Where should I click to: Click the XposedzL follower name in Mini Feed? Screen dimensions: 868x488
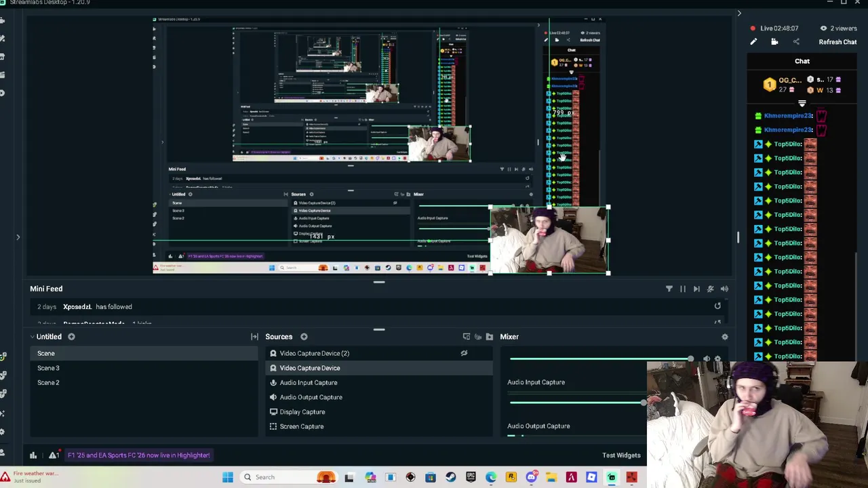tap(77, 307)
